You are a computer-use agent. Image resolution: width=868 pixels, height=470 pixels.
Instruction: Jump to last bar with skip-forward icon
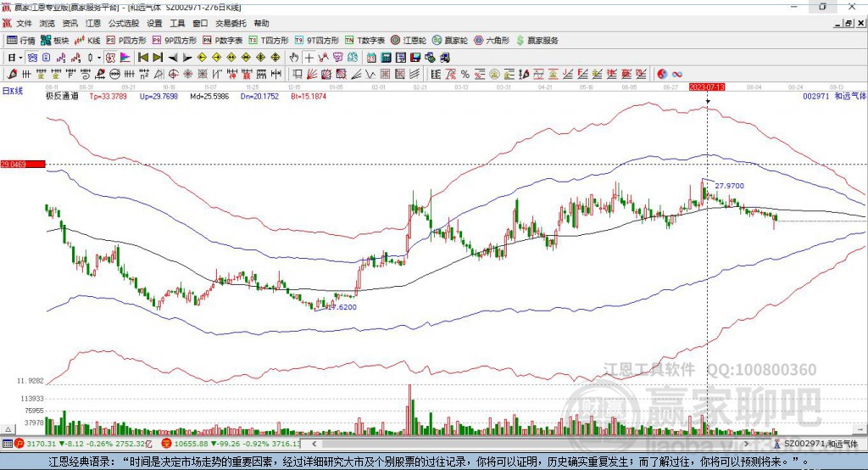(x=158, y=58)
